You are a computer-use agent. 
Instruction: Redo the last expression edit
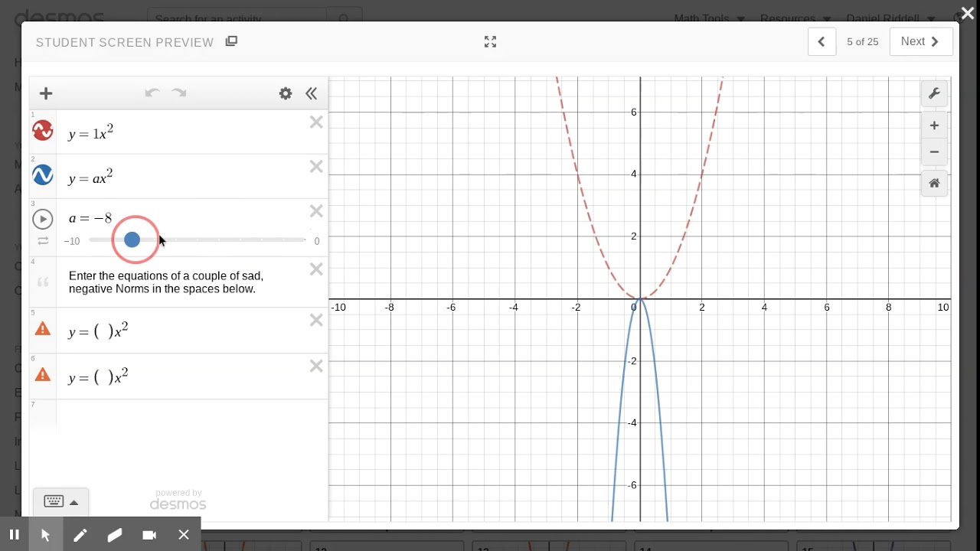coord(179,93)
